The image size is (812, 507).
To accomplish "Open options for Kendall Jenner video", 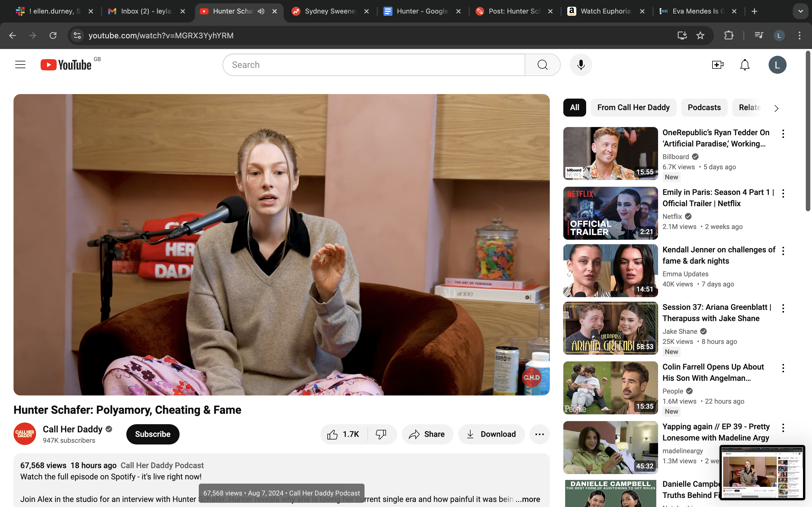I will 783,251.
